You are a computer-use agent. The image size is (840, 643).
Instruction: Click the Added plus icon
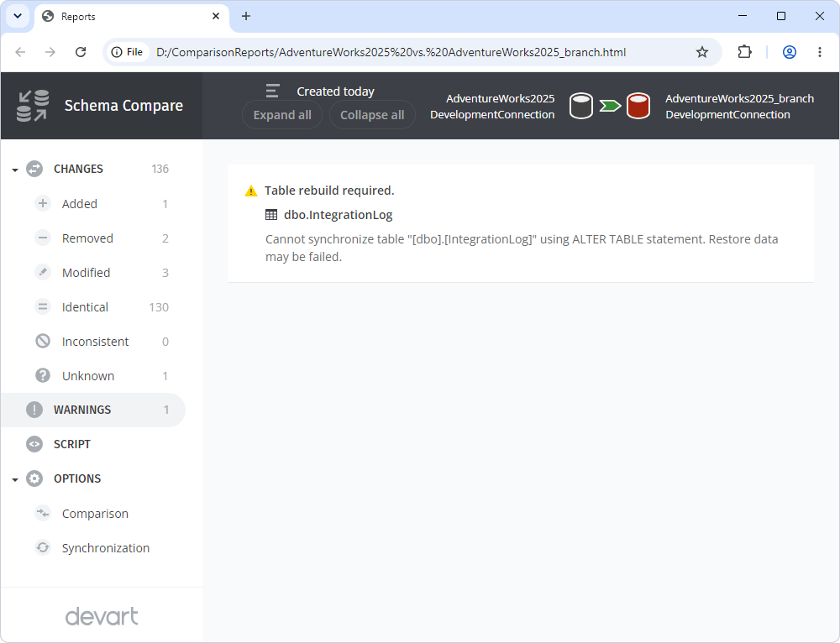43,203
